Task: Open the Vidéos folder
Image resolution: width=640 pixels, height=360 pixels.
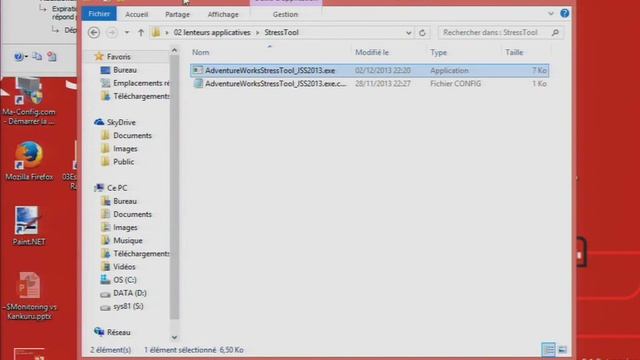Action: point(124,267)
